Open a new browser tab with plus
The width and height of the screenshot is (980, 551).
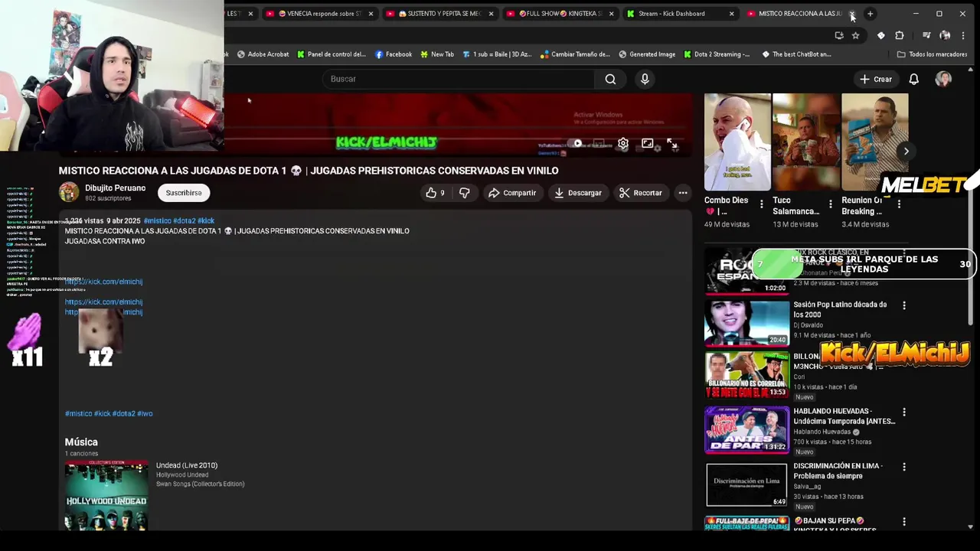pyautogui.click(x=870, y=14)
